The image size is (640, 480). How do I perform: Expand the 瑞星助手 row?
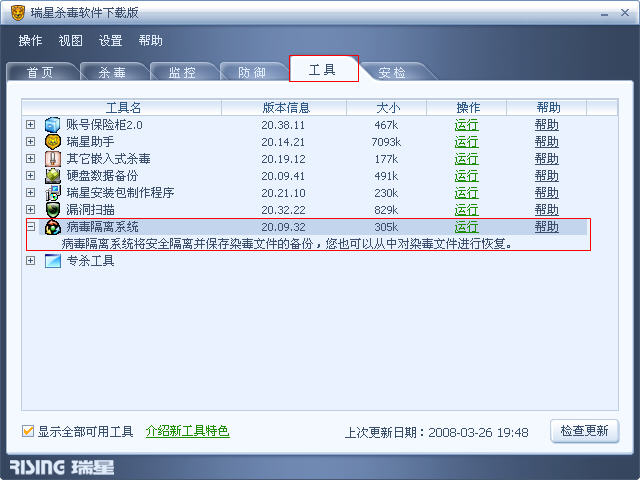[x=31, y=141]
